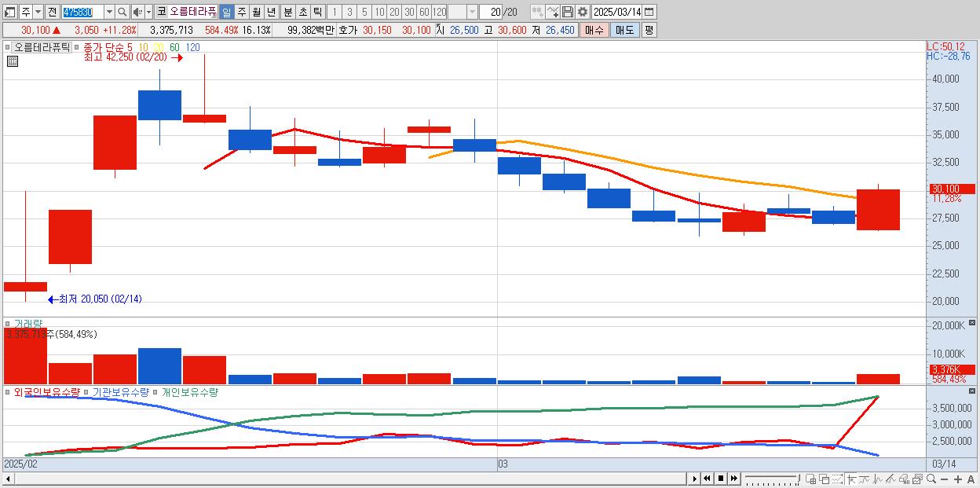
Task: Click the horizontal line wave icon
Action: [x=865, y=479]
